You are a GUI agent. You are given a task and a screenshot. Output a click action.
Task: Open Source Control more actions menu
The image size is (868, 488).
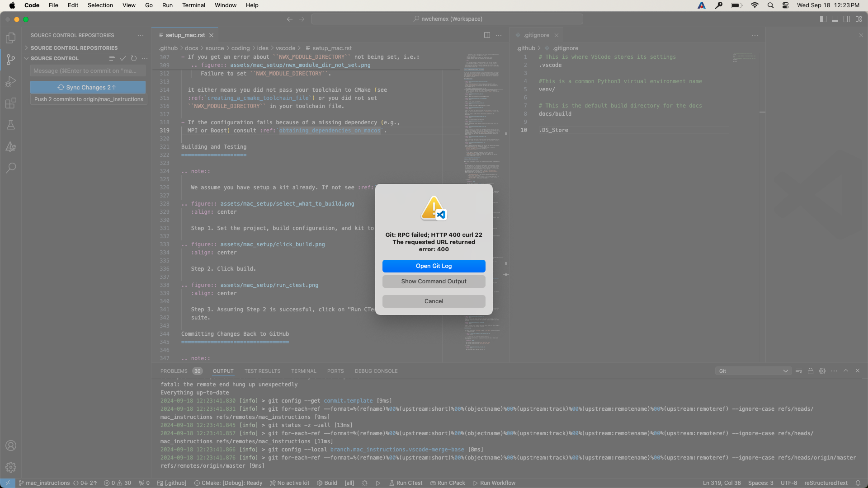pos(145,58)
